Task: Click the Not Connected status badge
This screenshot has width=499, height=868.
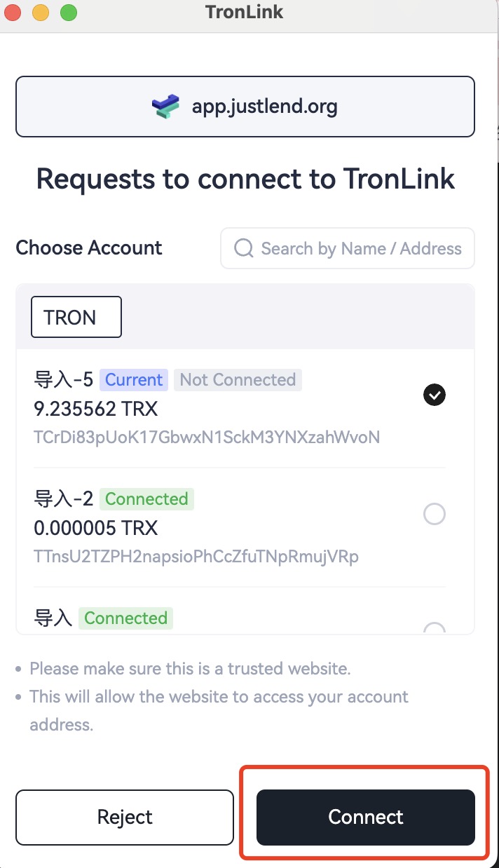Action: click(x=238, y=380)
